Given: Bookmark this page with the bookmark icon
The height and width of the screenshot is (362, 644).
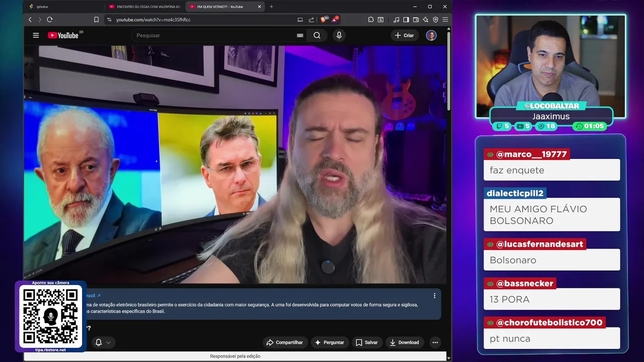Looking at the screenshot, I should 96,20.
